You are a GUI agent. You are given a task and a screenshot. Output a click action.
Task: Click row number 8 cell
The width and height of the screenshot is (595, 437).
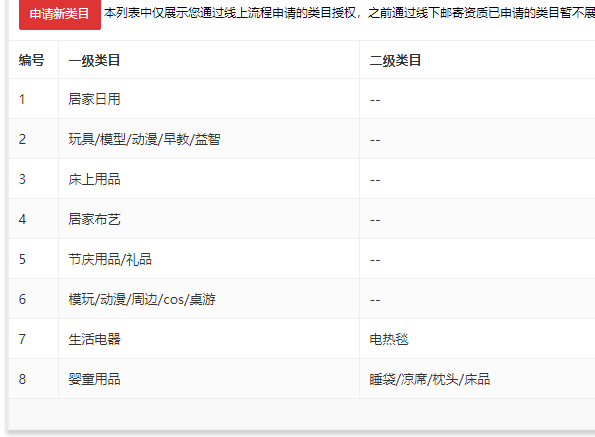click(33, 379)
